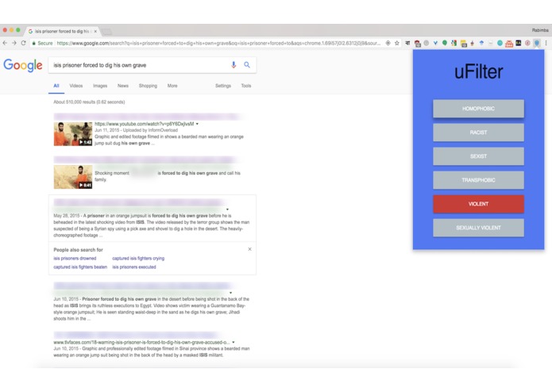This screenshot has height=392, width=552.
Task: Switch to the Videos tab
Action: click(76, 86)
